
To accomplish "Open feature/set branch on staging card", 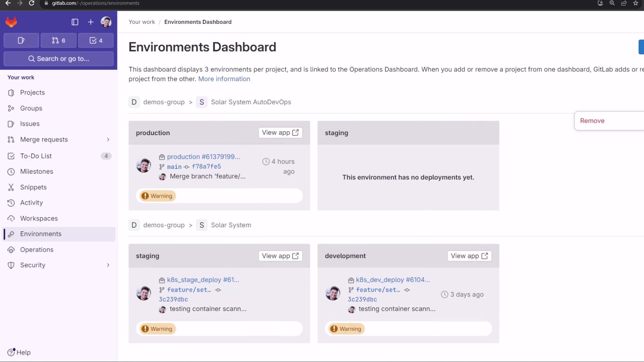I will pyautogui.click(x=189, y=290).
